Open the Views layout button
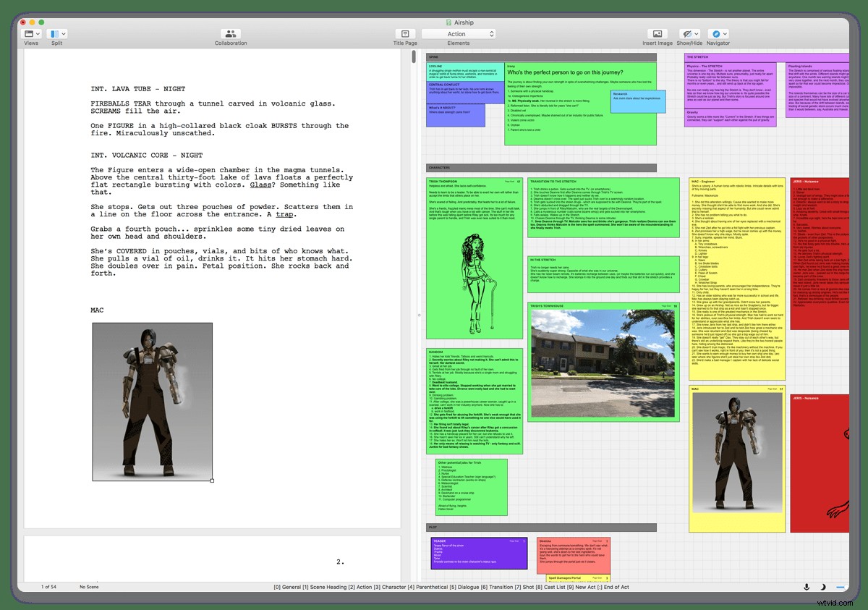The image size is (868, 610). [x=30, y=34]
